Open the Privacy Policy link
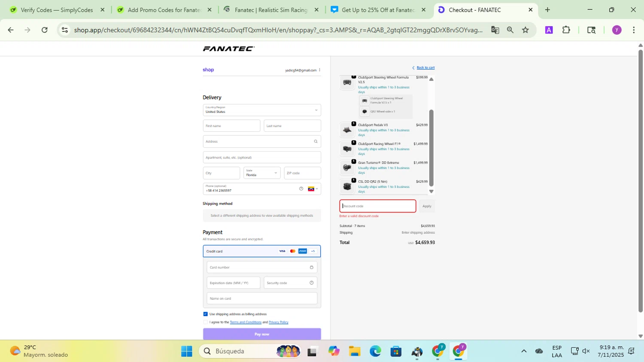The height and width of the screenshot is (362, 644). [279, 322]
